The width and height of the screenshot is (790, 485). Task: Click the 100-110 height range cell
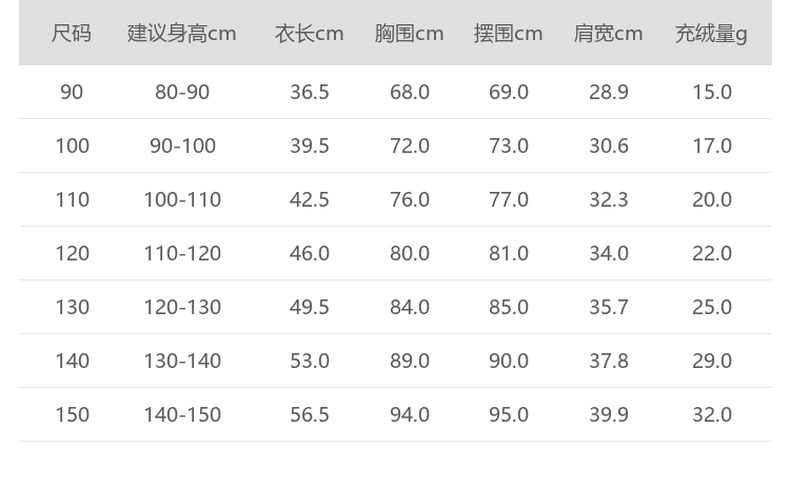click(182, 200)
